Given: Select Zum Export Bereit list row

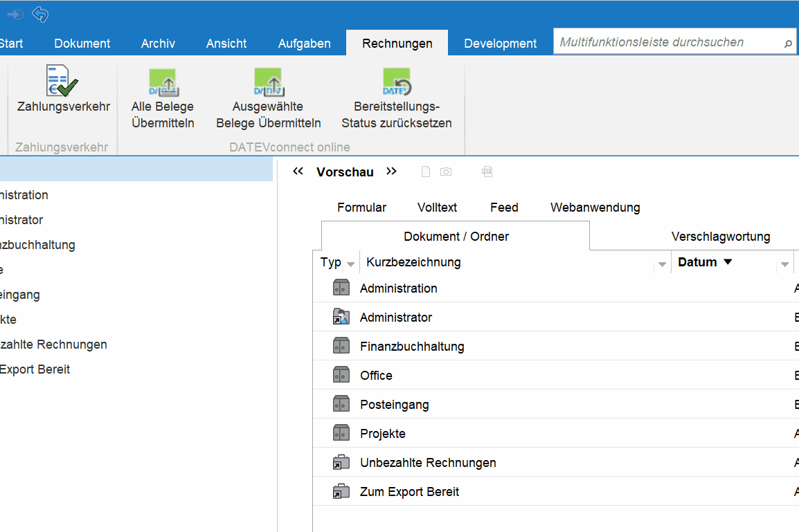Looking at the screenshot, I should pyautogui.click(x=555, y=491).
